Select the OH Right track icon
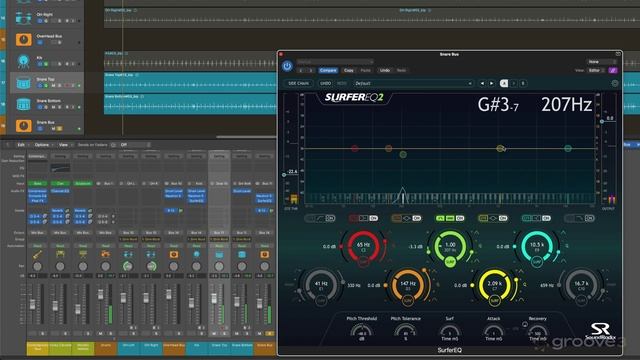Screen dimensions: 640x360 pos(23,18)
